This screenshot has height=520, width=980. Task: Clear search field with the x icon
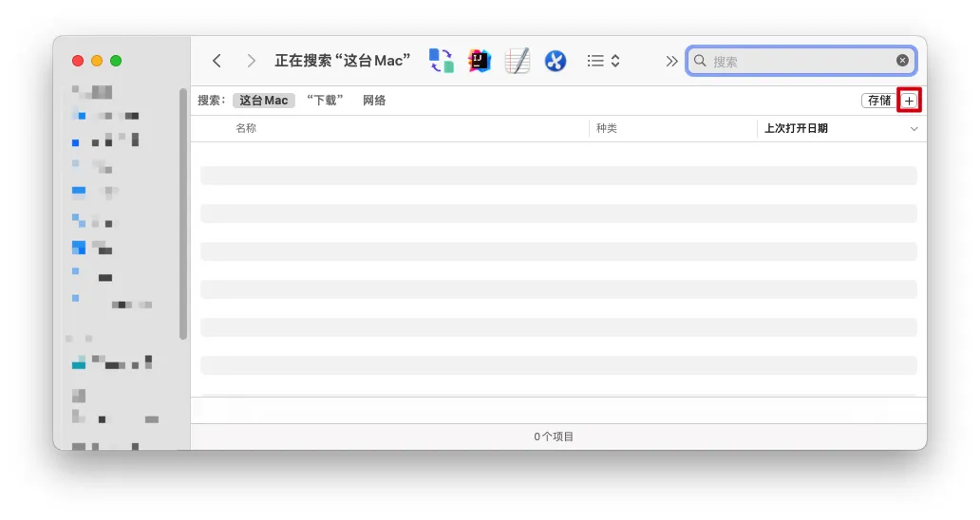[x=902, y=61]
